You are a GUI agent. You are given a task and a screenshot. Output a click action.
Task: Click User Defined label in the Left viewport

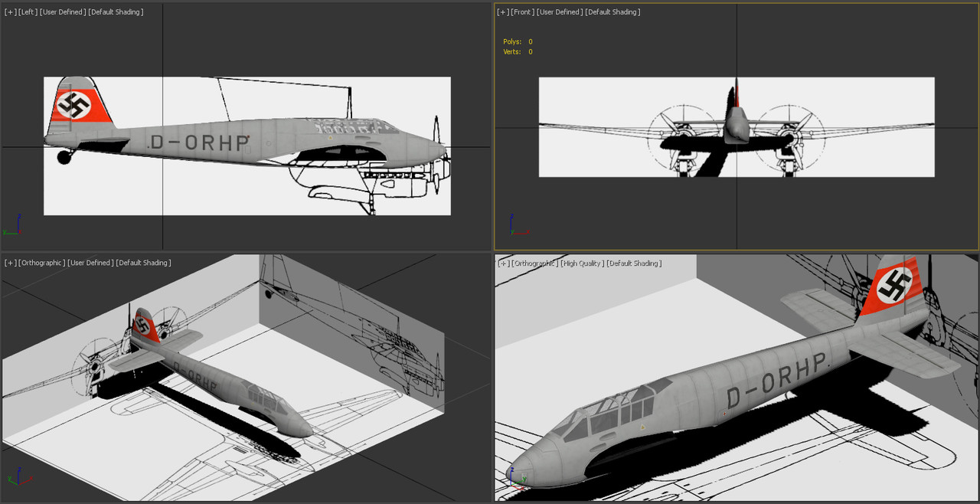coord(63,12)
